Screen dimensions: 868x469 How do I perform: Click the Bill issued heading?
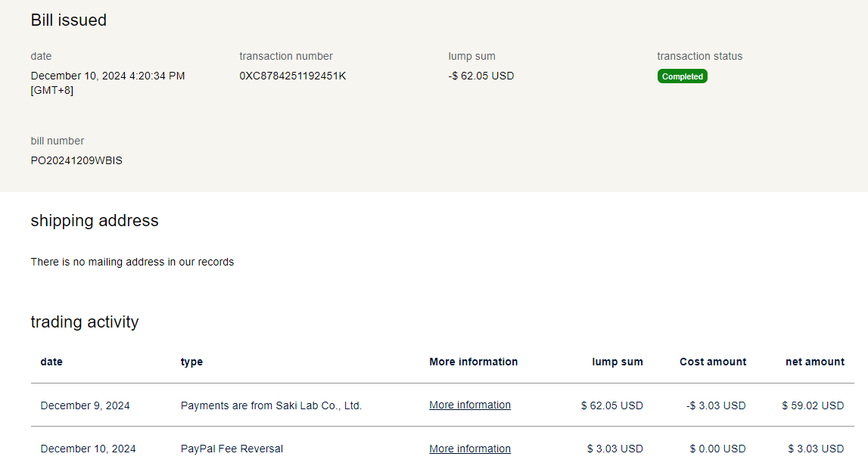(x=68, y=20)
